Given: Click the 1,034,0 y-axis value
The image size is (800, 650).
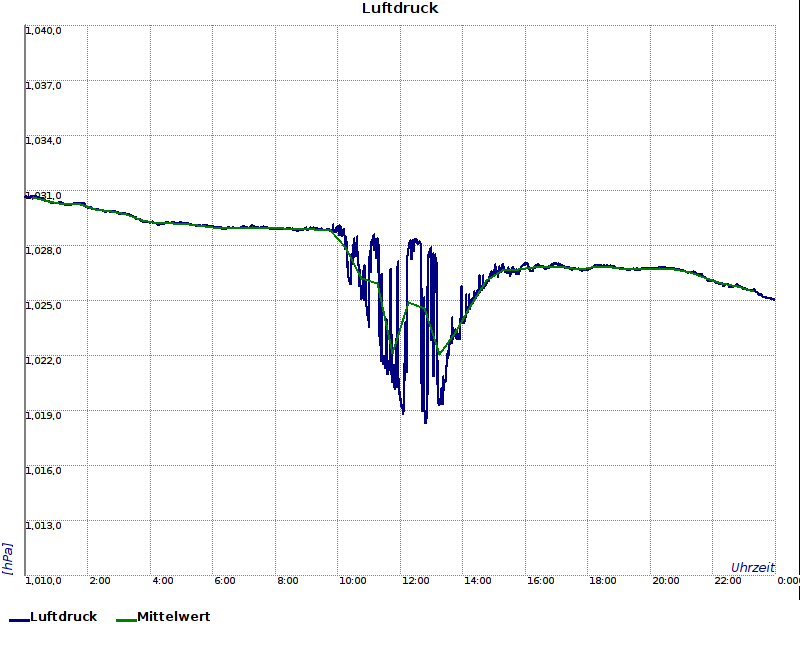Looking at the screenshot, I should click(43, 141).
